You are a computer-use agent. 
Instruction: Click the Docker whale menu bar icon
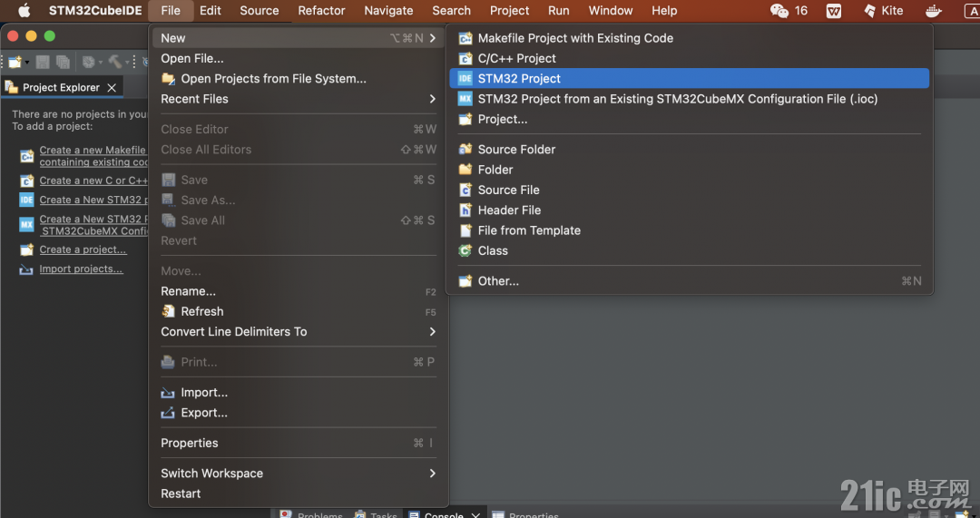933,11
